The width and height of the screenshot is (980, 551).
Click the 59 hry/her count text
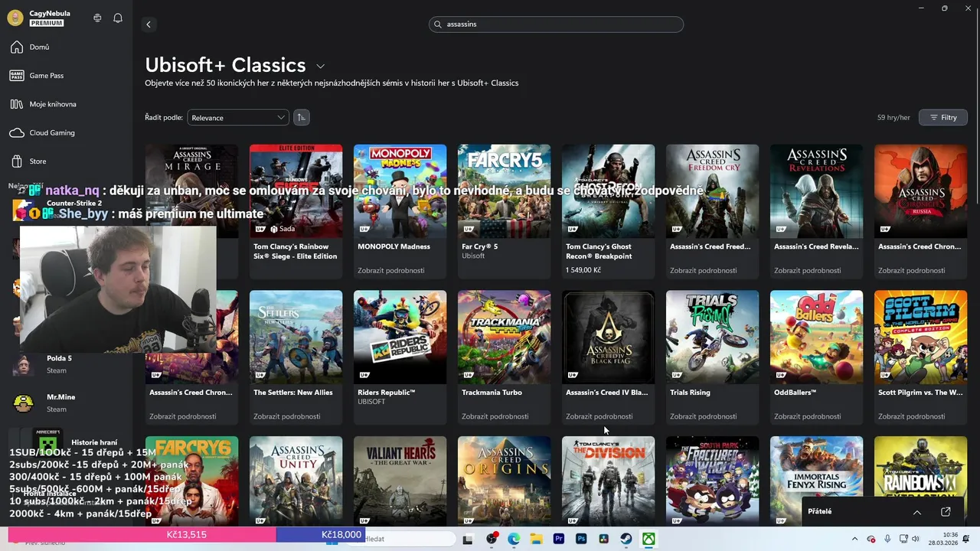click(893, 117)
